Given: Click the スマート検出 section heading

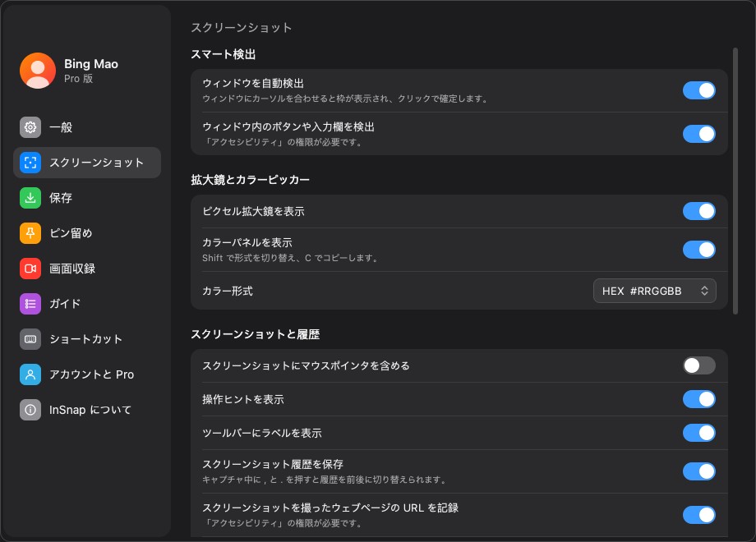Looking at the screenshot, I should point(224,54).
